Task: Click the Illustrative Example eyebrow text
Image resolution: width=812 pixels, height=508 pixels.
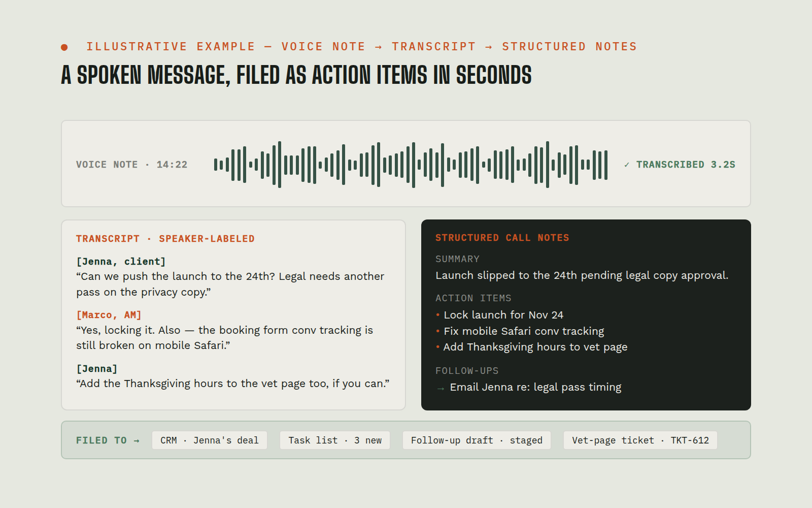Action: (x=361, y=47)
